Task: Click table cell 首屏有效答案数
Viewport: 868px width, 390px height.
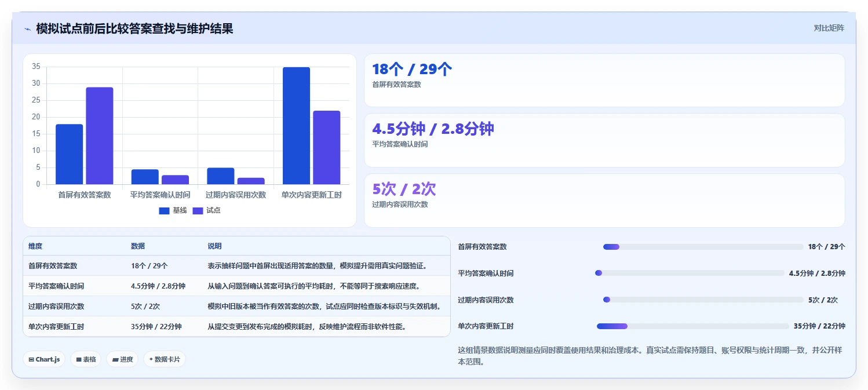Action: click(x=53, y=266)
